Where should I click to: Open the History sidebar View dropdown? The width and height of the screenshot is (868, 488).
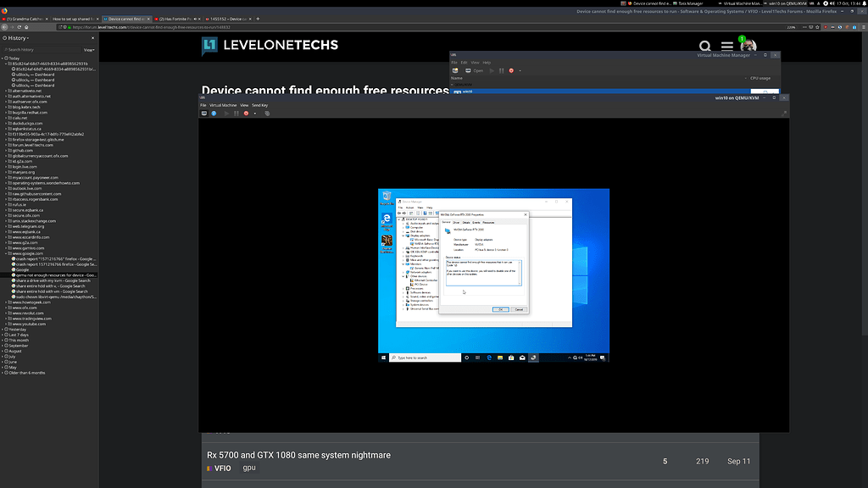(89, 50)
